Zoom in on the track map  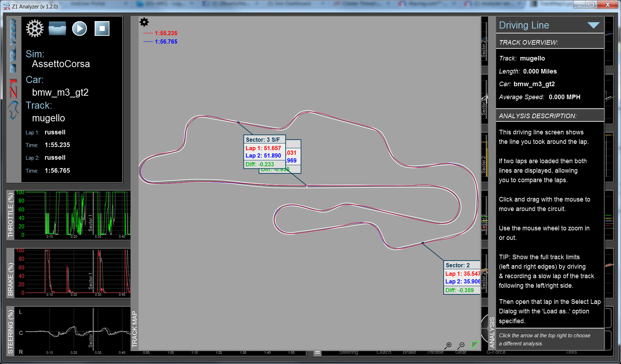pyautogui.click(x=448, y=345)
